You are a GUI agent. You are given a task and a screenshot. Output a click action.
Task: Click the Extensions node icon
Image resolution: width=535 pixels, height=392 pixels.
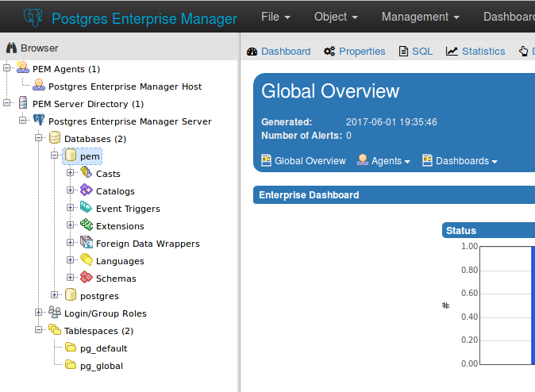pyautogui.click(x=87, y=225)
